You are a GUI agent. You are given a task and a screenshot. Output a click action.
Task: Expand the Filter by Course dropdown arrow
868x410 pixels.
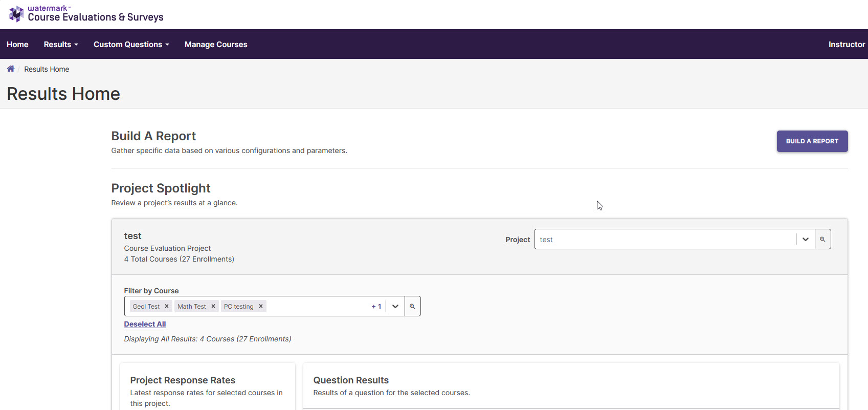(x=395, y=306)
